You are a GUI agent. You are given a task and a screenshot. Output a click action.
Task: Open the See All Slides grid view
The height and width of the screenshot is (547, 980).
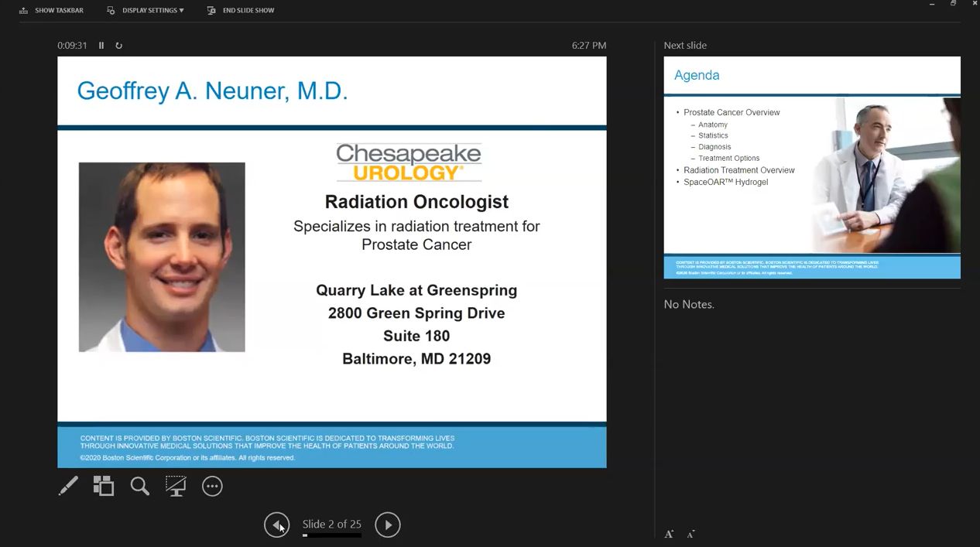pyautogui.click(x=103, y=486)
